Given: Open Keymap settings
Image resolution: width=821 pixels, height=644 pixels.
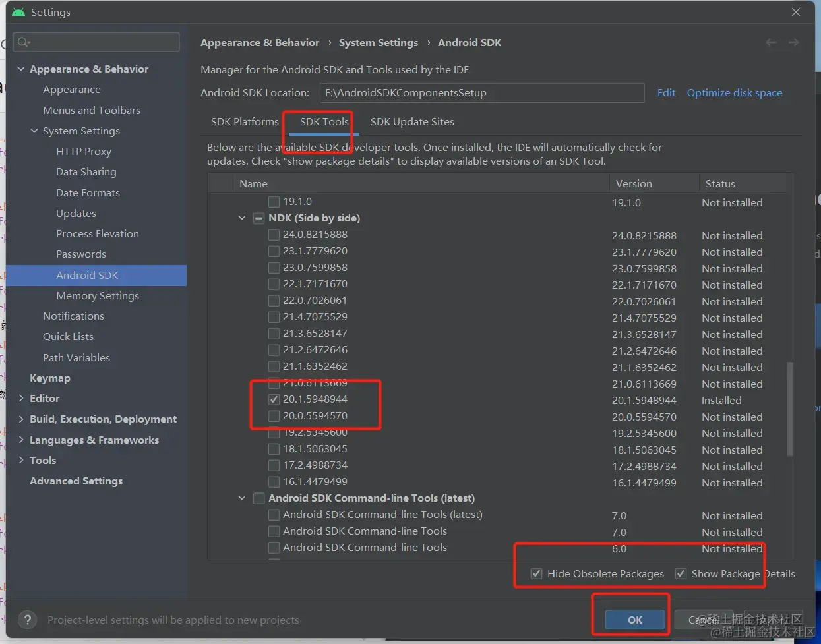Looking at the screenshot, I should 50,378.
